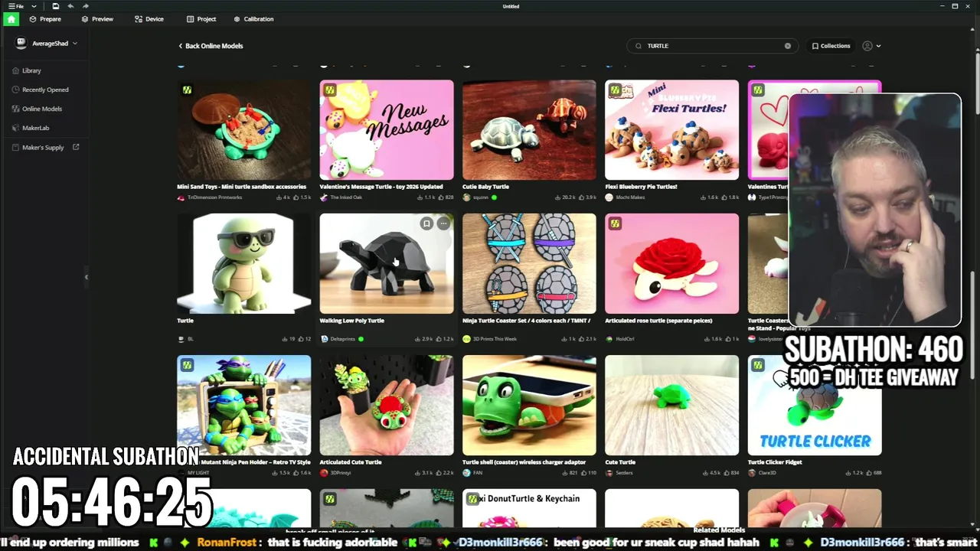Switch to the Preview tab
This screenshot has height=551, width=980.
pyautogui.click(x=97, y=19)
